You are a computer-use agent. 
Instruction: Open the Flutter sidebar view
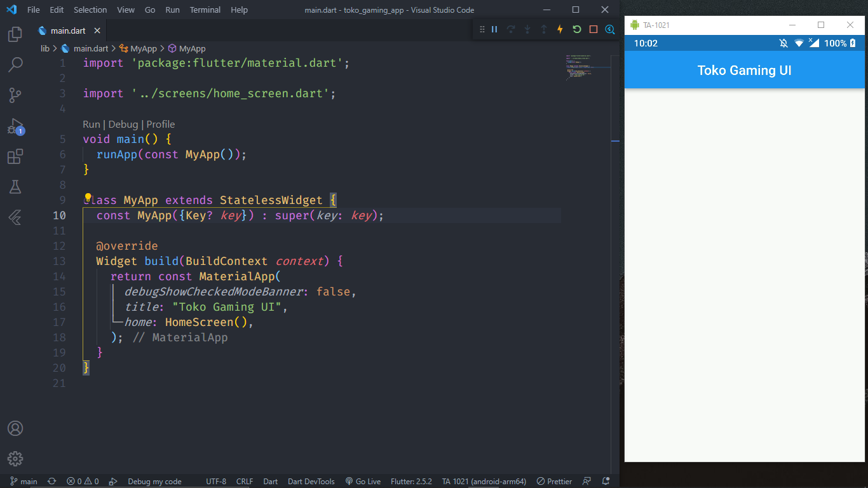(15, 217)
